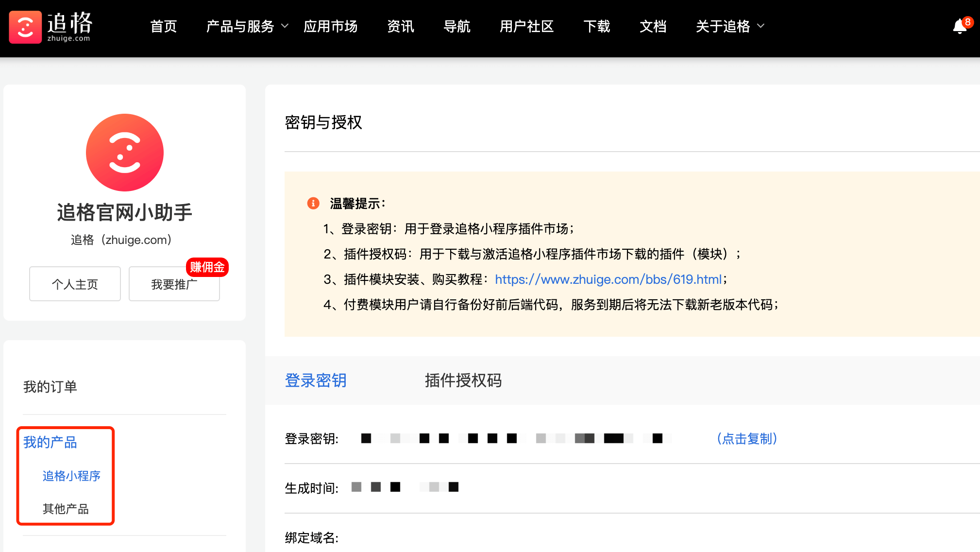The width and height of the screenshot is (980, 552).
Task: Click the masked login key value
Action: [517, 438]
